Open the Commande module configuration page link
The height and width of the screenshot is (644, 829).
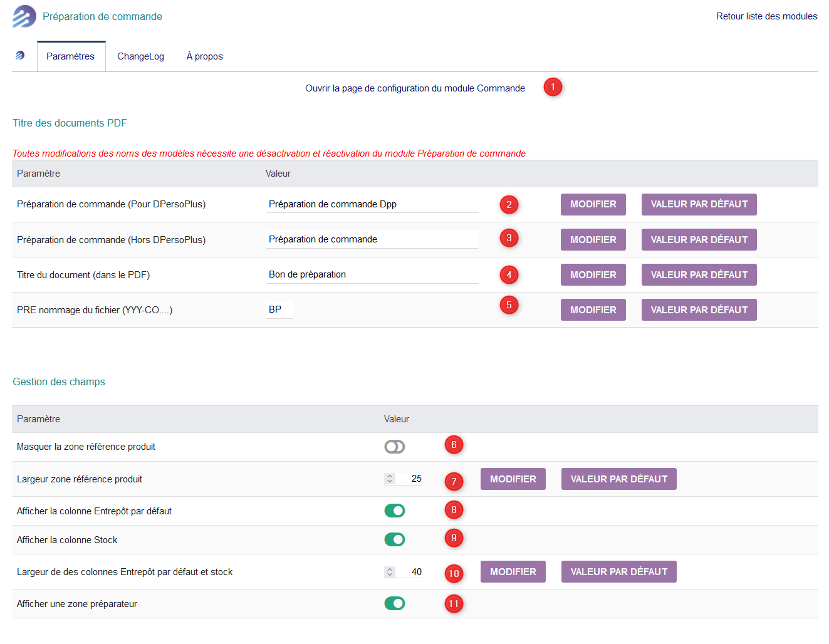coord(415,88)
